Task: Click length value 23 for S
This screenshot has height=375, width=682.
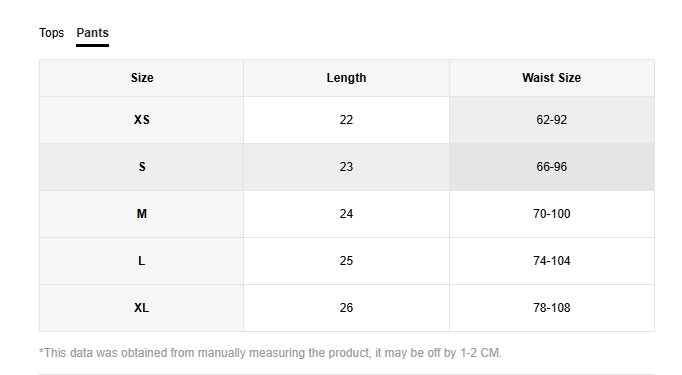Action: 346,167
